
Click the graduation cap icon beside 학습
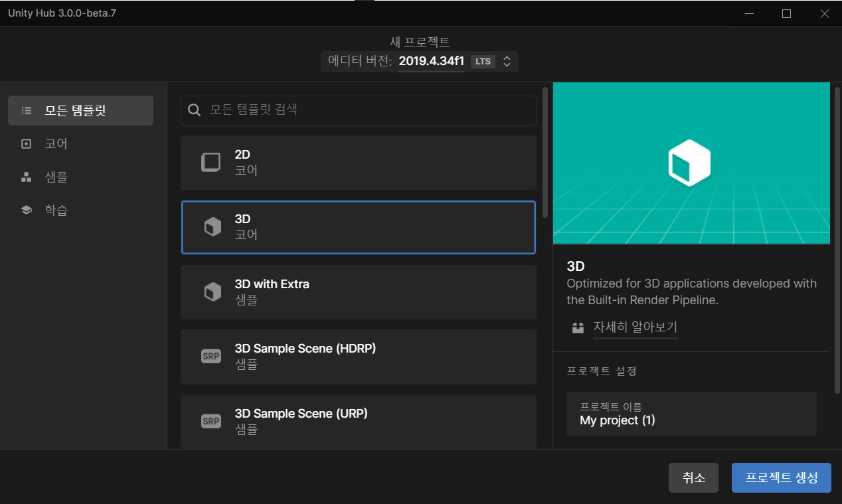coord(27,210)
